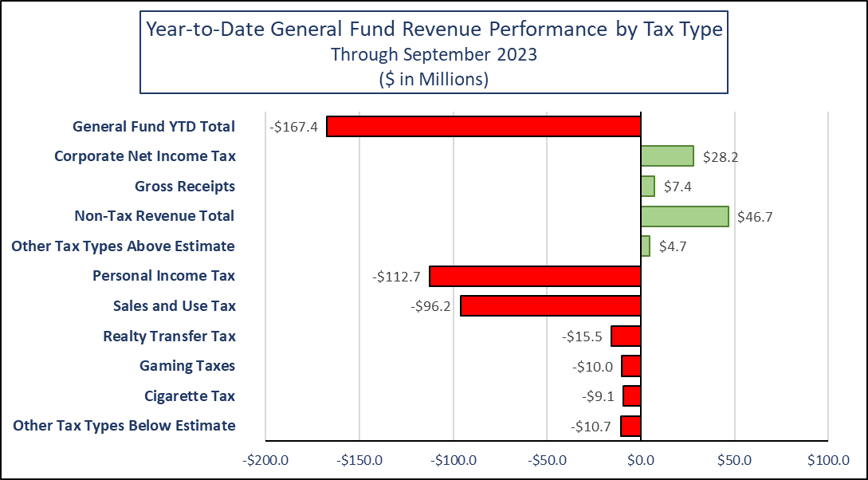This screenshot has width=868, height=480.
Task: Select the -$96.2 data label
Action: pyautogui.click(x=430, y=306)
